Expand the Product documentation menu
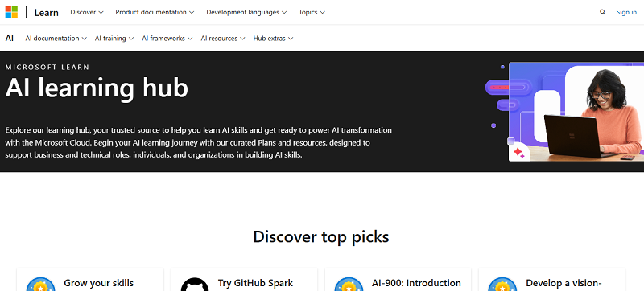 155,12
